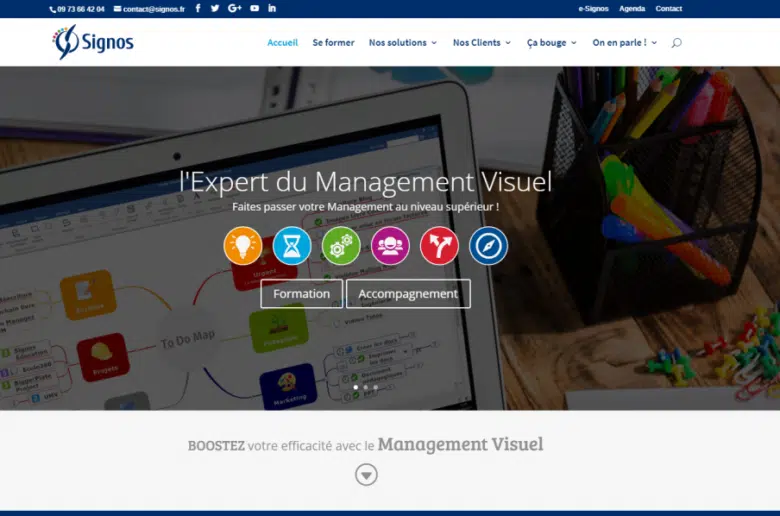Open the search magnifier in the navigation bar

pyautogui.click(x=676, y=43)
